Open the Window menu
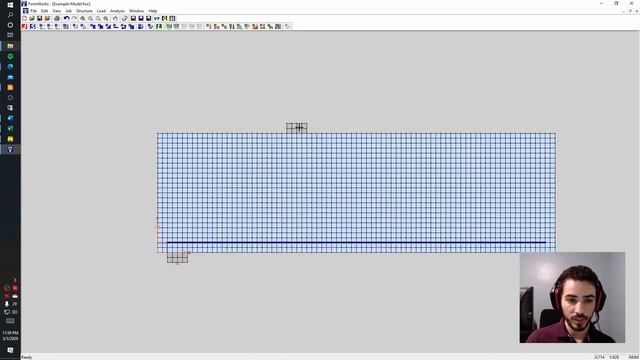Screen dimensions: 640x360 tap(136, 11)
